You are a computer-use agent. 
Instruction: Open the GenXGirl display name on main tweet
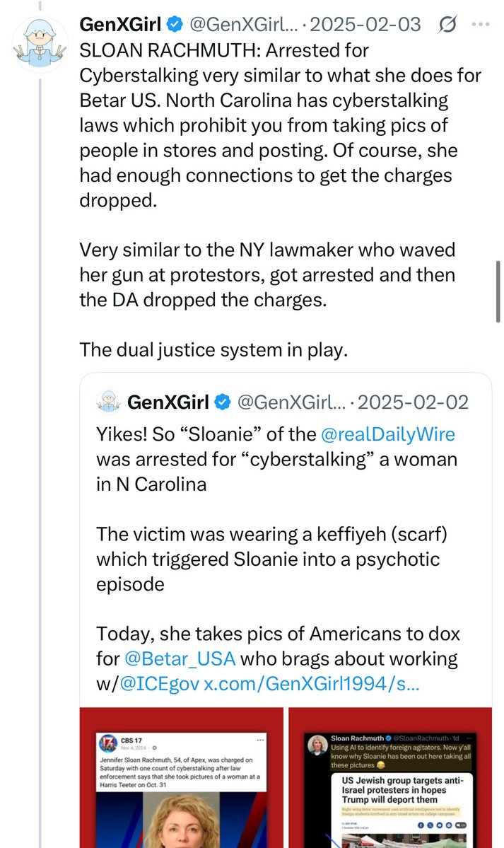121,25
